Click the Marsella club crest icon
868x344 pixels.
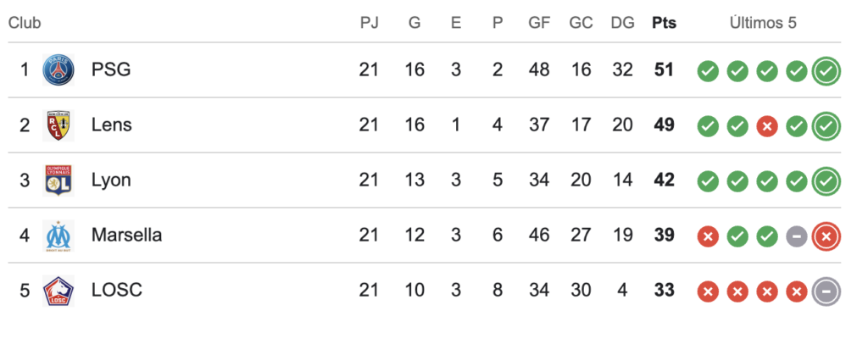point(59,235)
